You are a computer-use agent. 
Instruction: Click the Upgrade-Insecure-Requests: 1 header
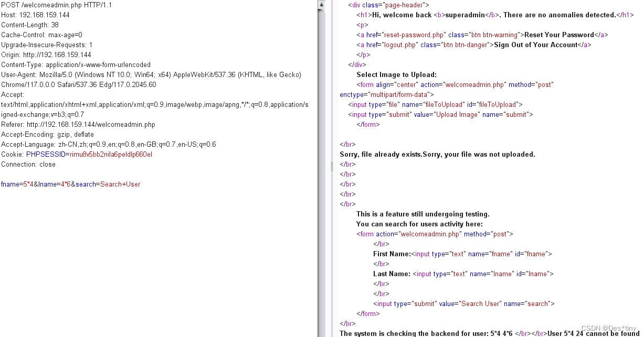click(x=47, y=45)
